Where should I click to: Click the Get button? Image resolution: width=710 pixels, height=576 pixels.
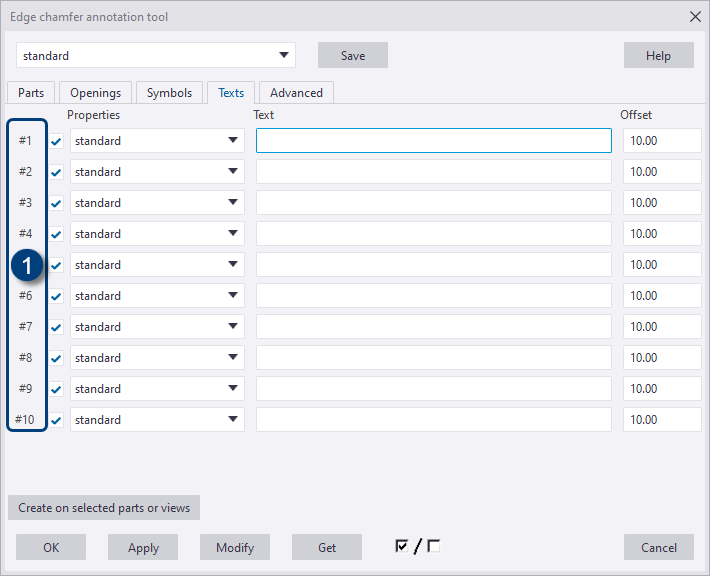coord(326,547)
